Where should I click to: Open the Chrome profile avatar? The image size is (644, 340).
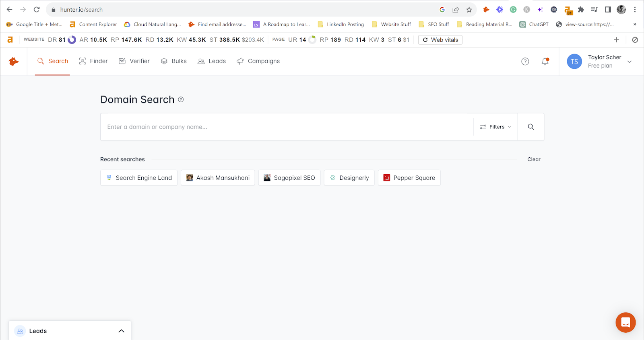[x=621, y=10]
